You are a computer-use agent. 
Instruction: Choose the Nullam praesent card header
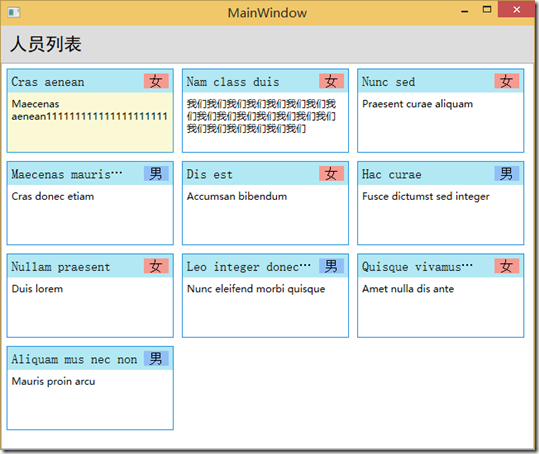pyautogui.click(x=90, y=266)
